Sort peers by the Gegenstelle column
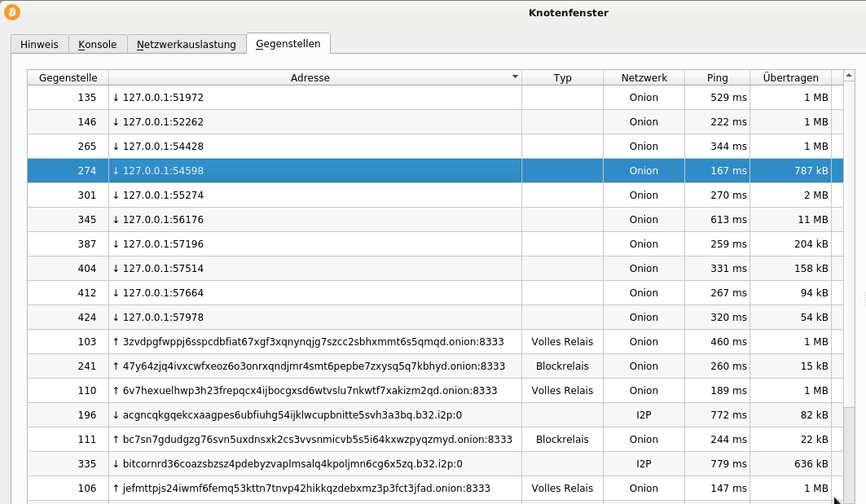 (68, 77)
